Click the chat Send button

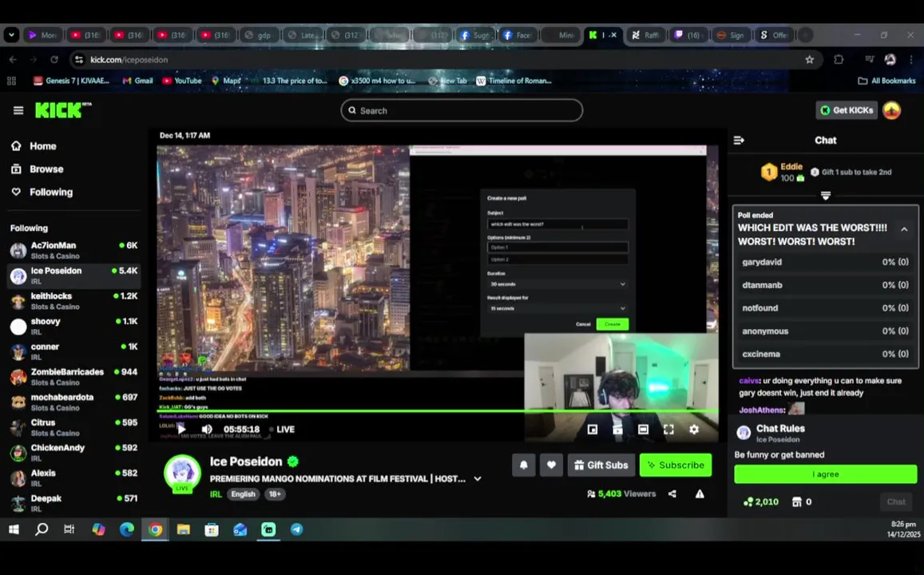click(896, 502)
